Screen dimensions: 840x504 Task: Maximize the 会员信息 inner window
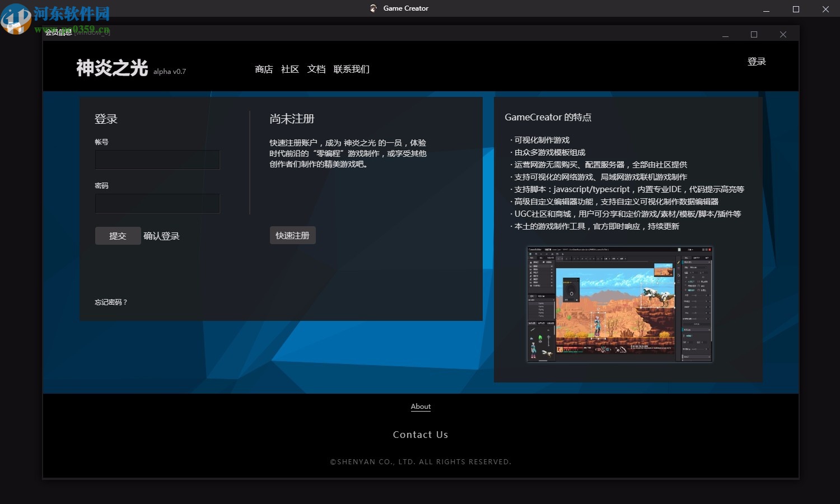coord(754,34)
